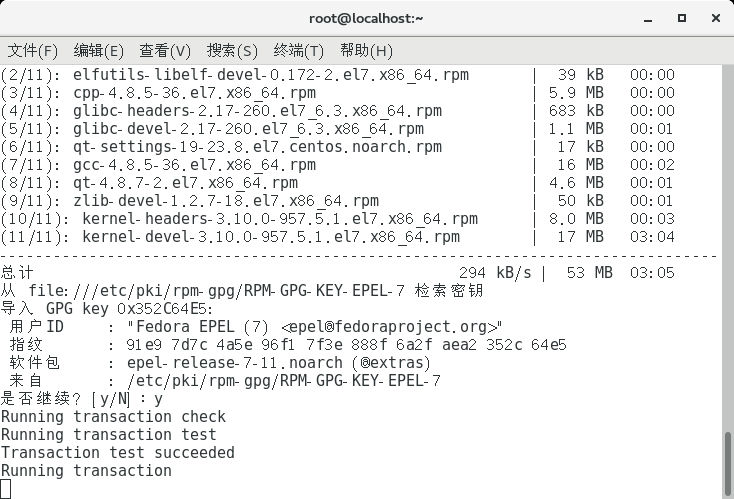The height and width of the screenshot is (499, 734).
Task: Click the epel@fedoraproject.org email text
Action: tap(391, 327)
